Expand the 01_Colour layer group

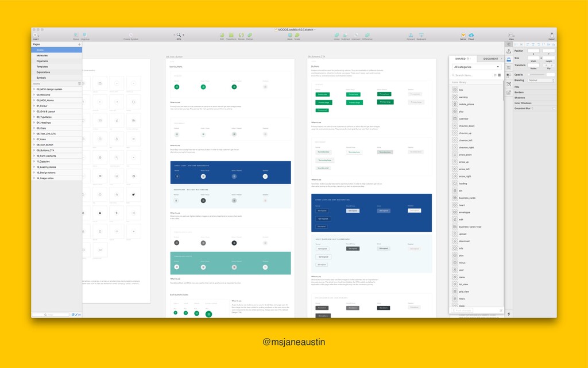[34, 106]
